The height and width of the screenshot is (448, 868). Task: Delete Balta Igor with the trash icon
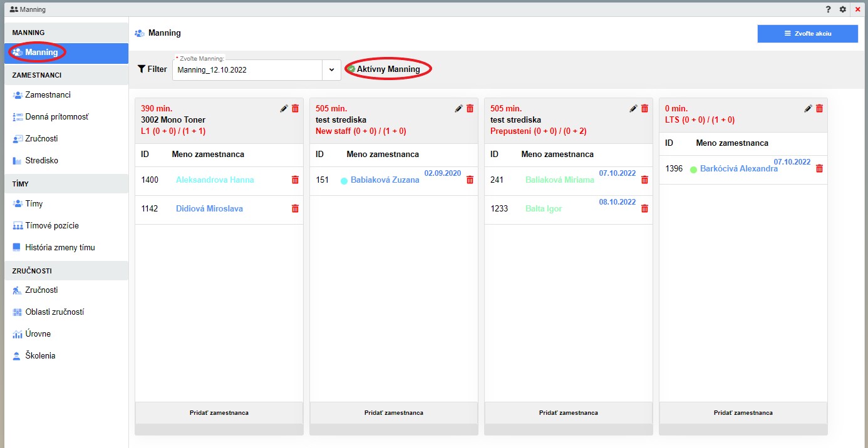tap(645, 209)
